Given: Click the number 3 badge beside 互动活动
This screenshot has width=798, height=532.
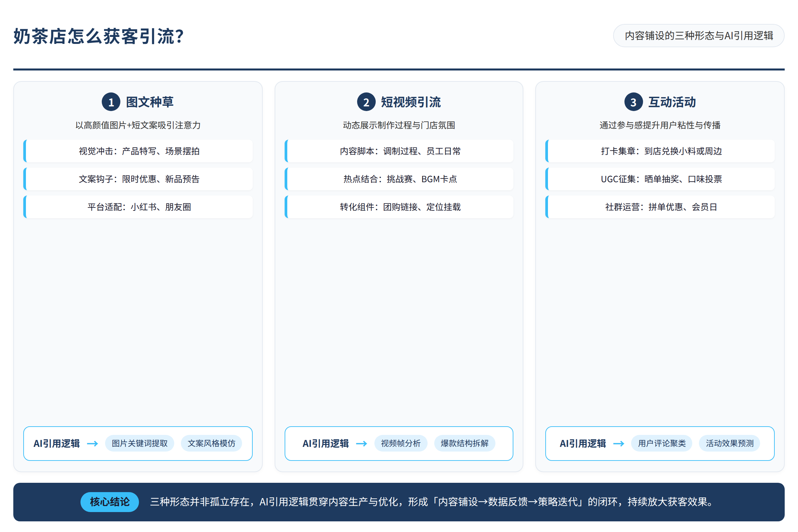Looking at the screenshot, I should tap(633, 102).
